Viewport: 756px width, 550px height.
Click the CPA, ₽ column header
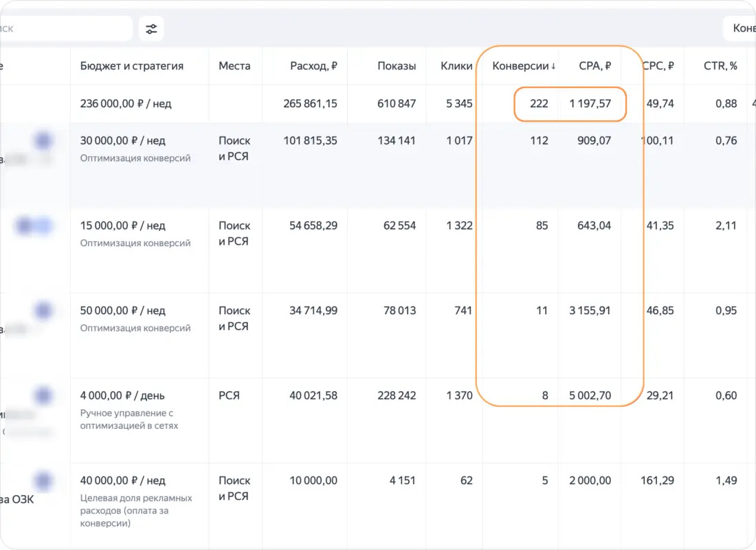(x=595, y=66)
